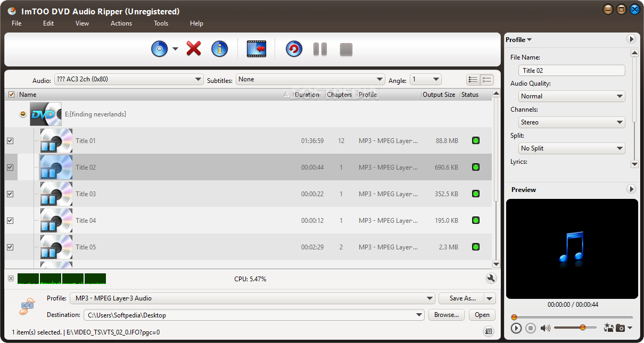Image resolution: width=644 pixels, height=343 pixels.
Task: Mute the preview speaker icon
Action: coord(545,328)
